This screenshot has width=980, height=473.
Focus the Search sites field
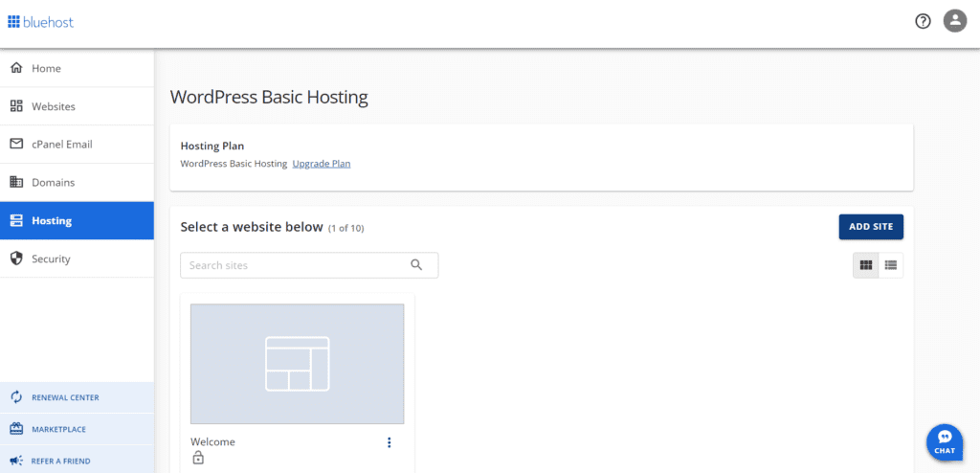coord(309,265)
